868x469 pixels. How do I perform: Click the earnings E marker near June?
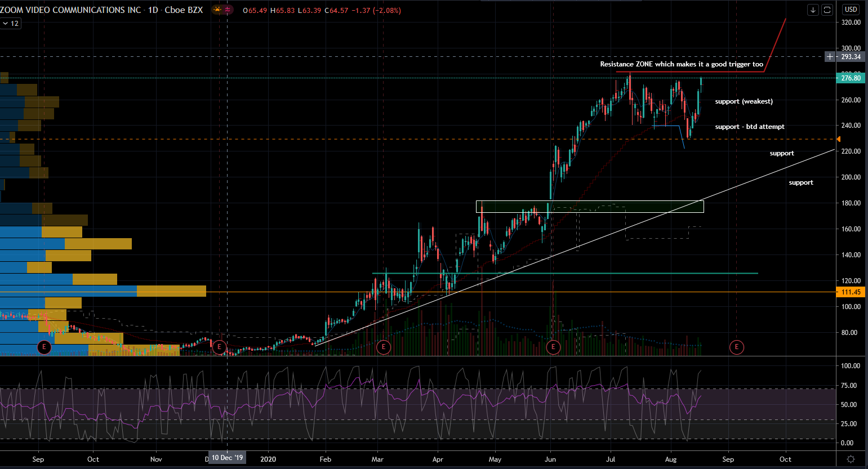click(x=553, y=347)
